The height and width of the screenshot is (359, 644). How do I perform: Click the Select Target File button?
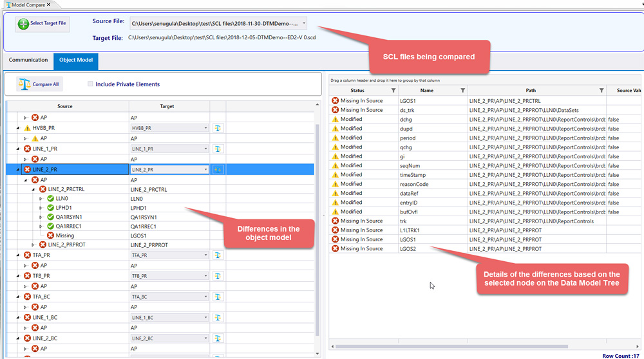[x=43, y=24]
